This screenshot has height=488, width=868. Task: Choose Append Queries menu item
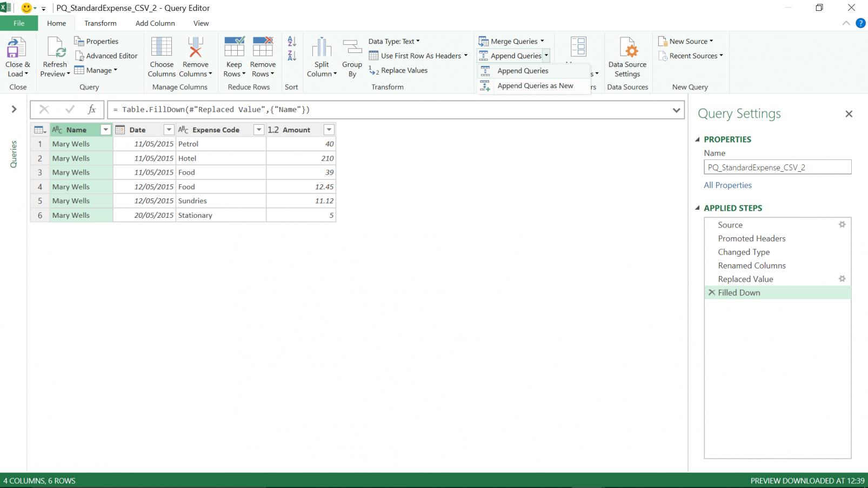[x=534, y=71]
